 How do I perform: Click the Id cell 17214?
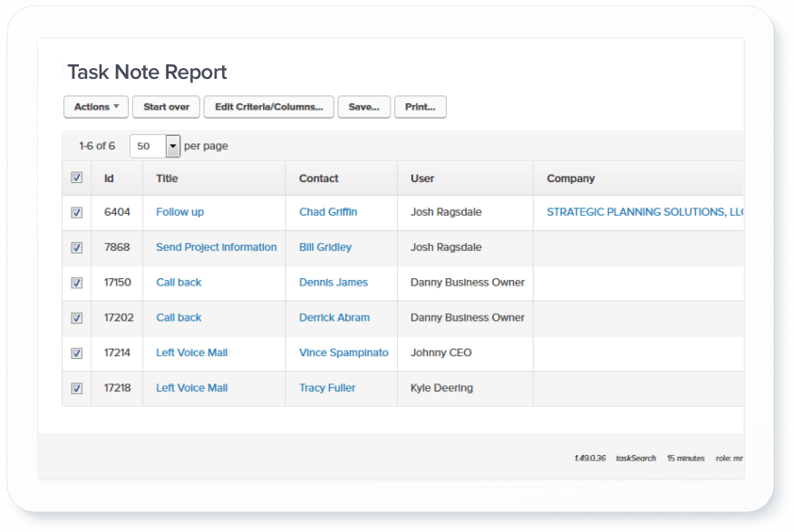(117, 353)
